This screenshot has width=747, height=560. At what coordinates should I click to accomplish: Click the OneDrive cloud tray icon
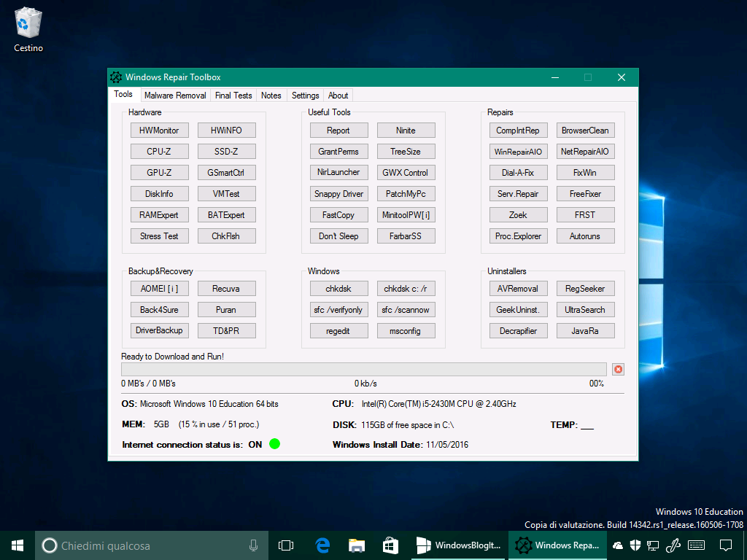click(617, 545)
